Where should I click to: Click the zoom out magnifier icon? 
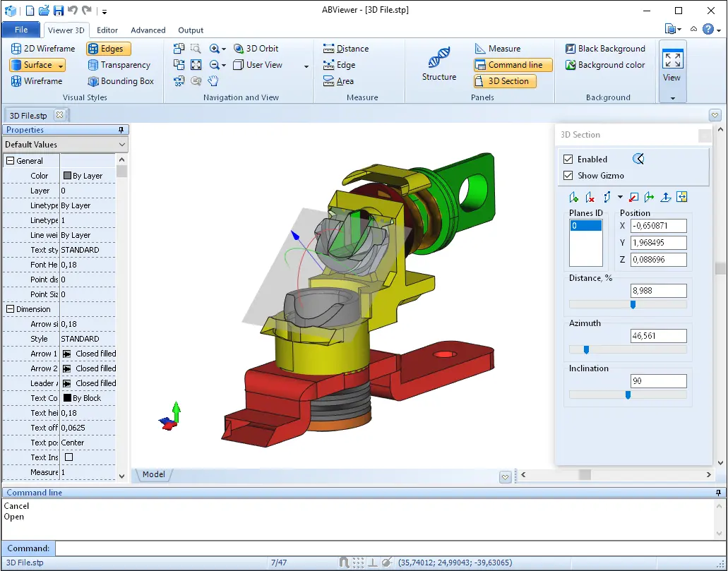(x=214, y=65)
